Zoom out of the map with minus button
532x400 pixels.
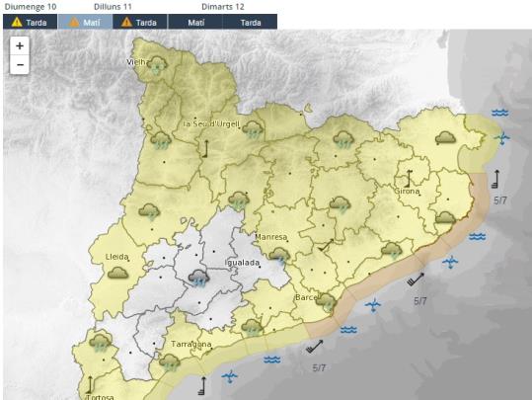20,64
